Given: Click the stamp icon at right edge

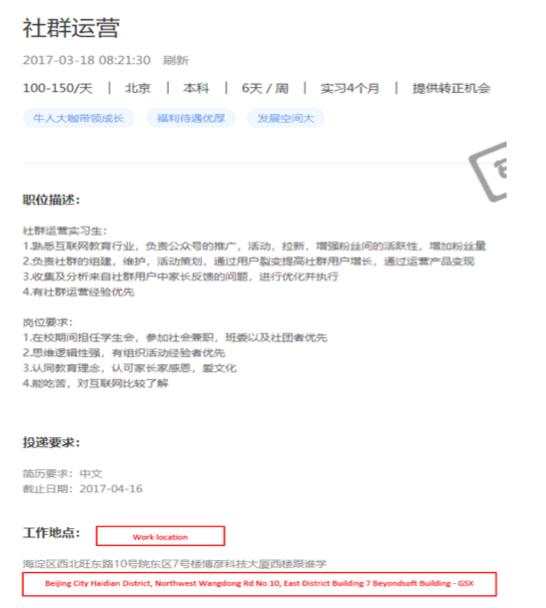Looking at the screenshot, I should tap(488, 172).
